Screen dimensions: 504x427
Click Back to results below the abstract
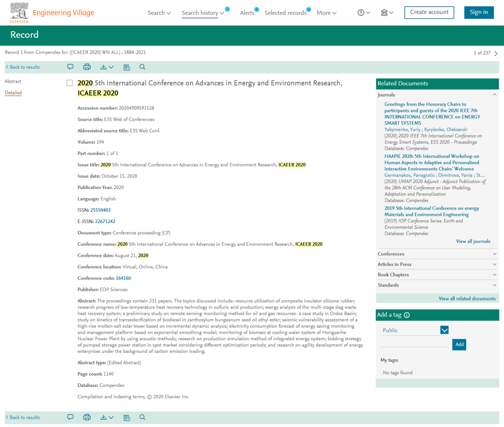coord(23,417)
